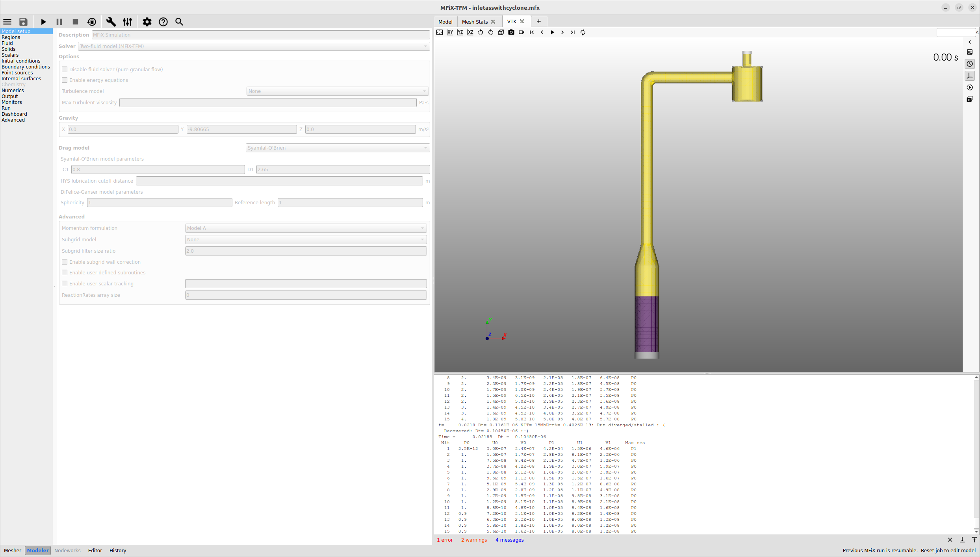The width and height of the screenshot is (980, 557).
Task: Toggle Enable energy equations checkbox
Action: [65, 80]
